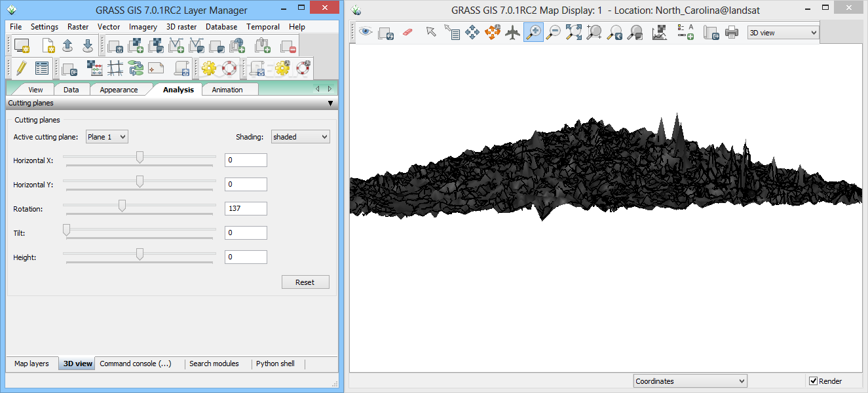Click the yellow gear settings icon

point(208,67)
